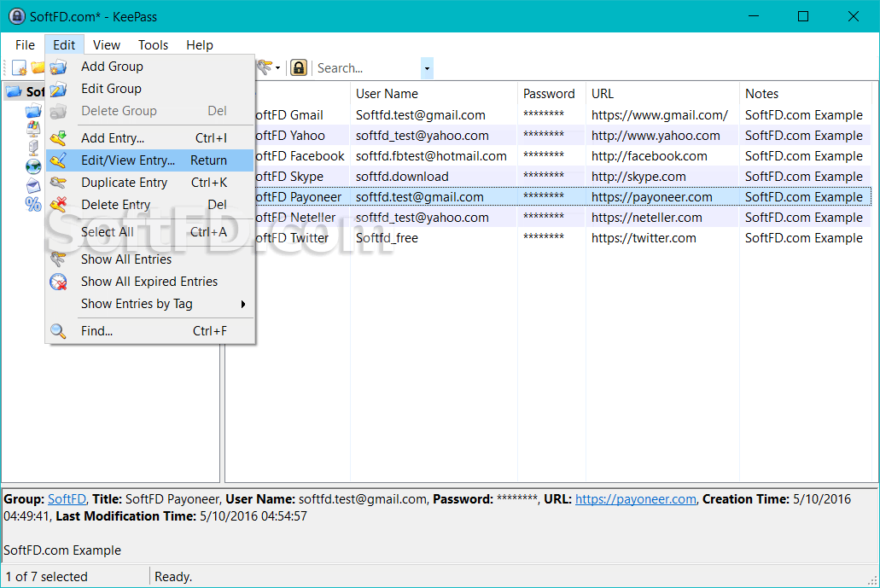Select the SoftFD Facebook entry row

(x=562, y=156)
